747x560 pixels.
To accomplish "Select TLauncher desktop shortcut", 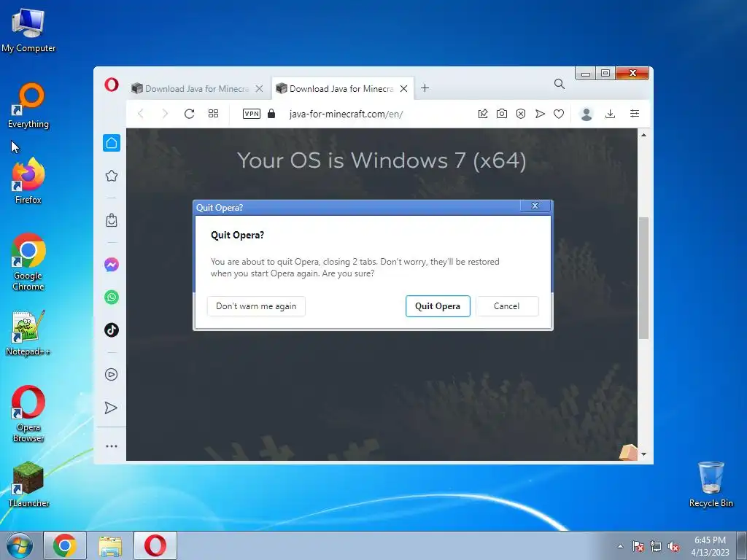I will click(x=28, y=484).
